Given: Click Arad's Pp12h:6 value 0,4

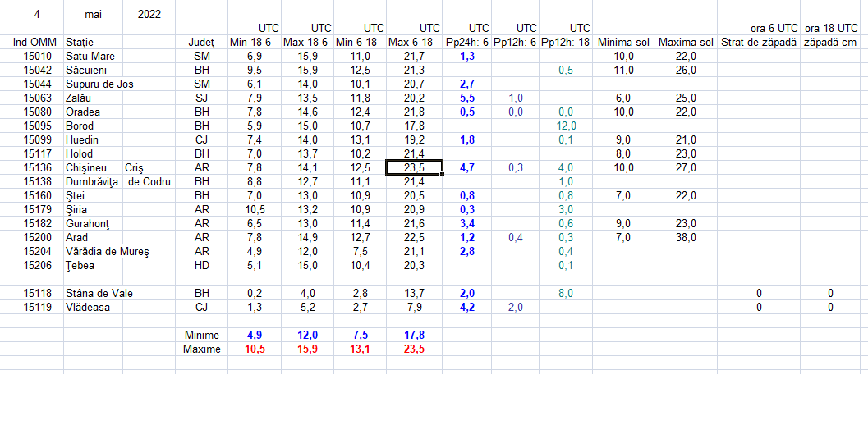Looking at the screenshot, I should click(516, 237).
